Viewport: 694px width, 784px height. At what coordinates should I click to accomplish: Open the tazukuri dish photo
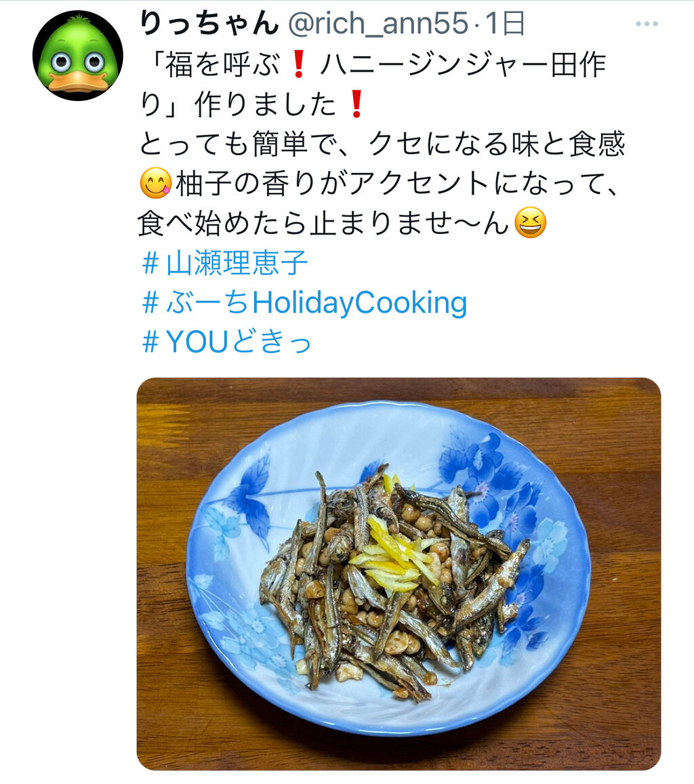(399, 574)
